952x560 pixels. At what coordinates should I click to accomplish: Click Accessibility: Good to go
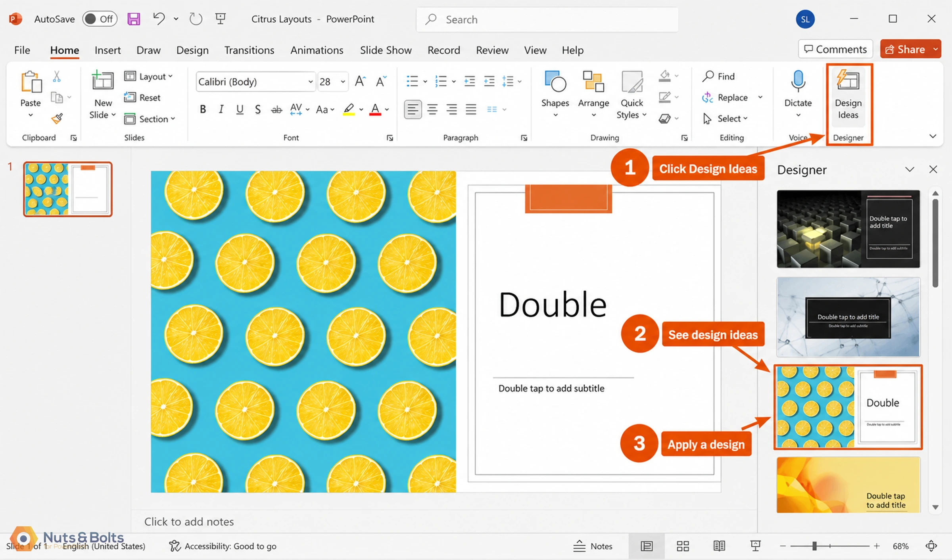(x=223, y=546)
